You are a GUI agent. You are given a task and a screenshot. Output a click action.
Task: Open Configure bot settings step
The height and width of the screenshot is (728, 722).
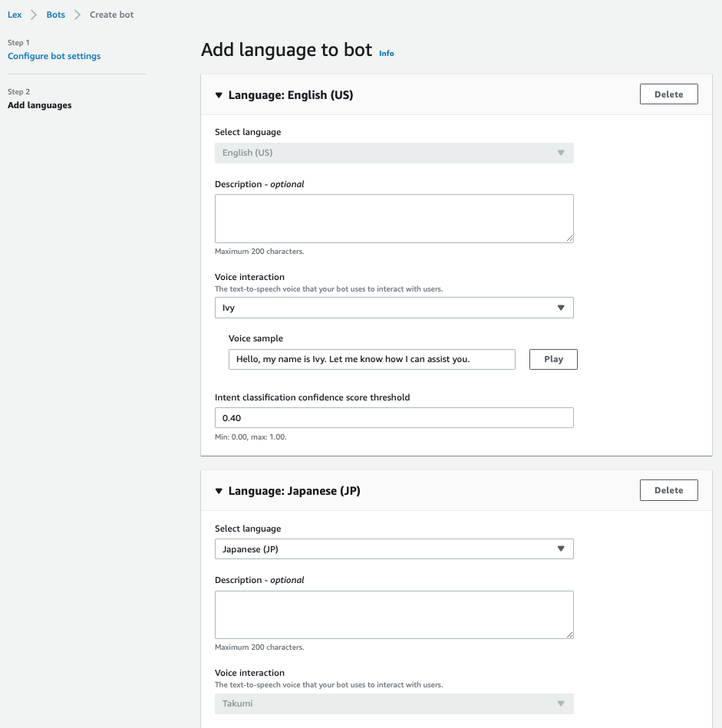tap(54, 56)
